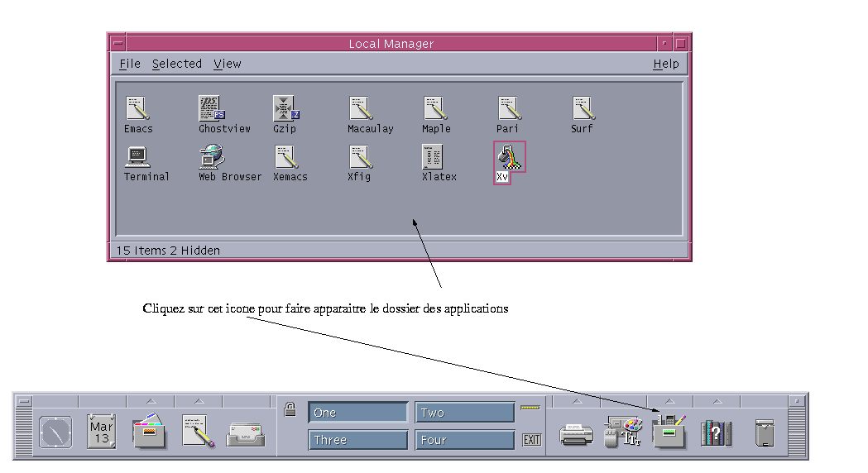Switch to workspace Four
The height and width of the screenshot is (473, 868).
tap(465, 441)
